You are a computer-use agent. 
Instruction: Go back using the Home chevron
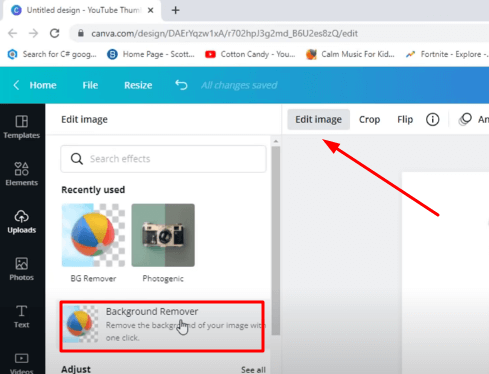coord(16,85)
